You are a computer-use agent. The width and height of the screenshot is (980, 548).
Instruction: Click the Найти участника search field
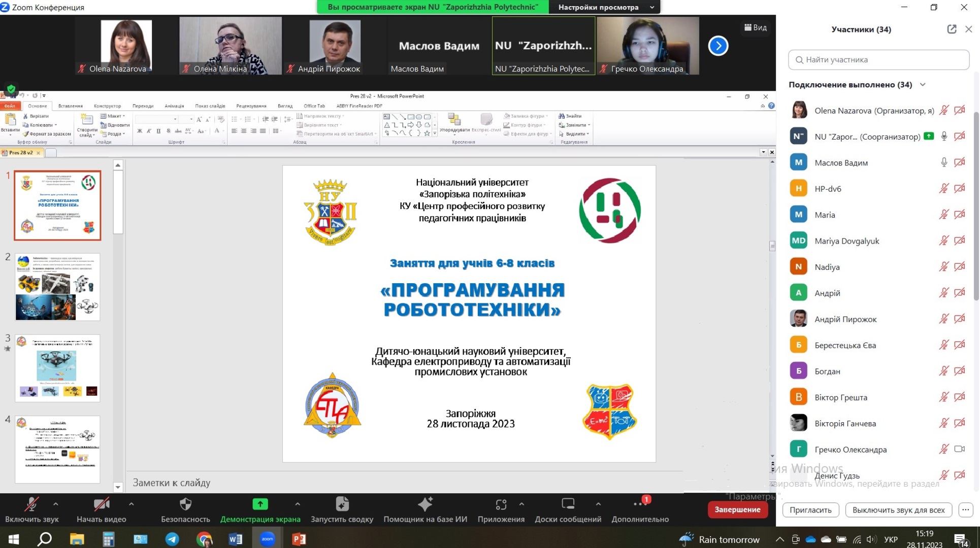pyautogui.click(x=878, y=60)
